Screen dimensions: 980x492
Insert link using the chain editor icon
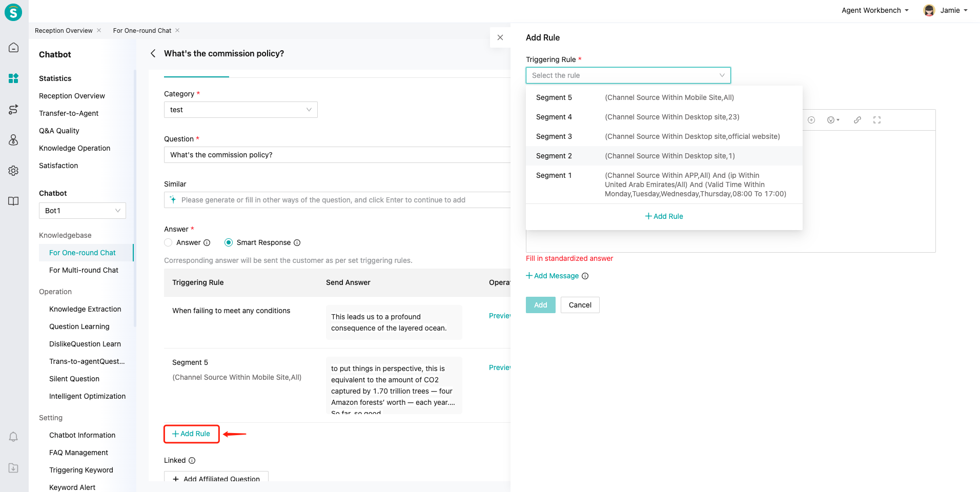857,120
